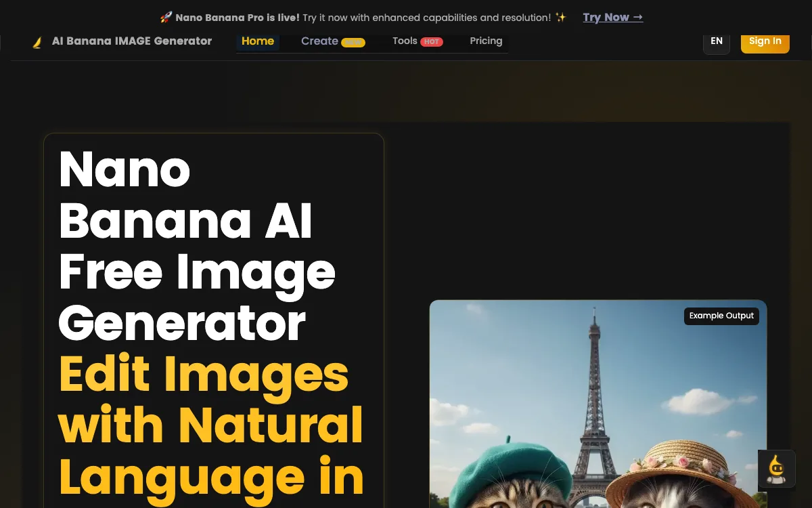Click the Sign In button
812x508 pixels.
click(765, 41)
